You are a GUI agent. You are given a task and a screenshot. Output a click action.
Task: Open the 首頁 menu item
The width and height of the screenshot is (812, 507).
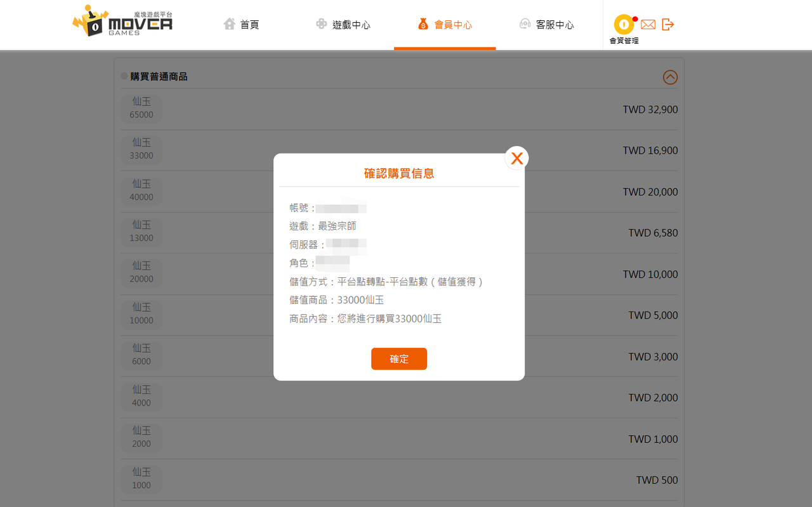coord(249,25)
